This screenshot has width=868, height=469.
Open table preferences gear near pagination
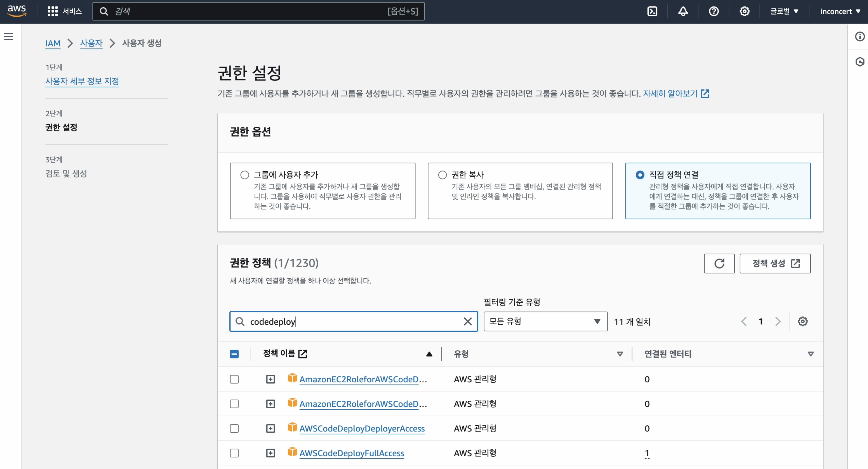point(803,321)
